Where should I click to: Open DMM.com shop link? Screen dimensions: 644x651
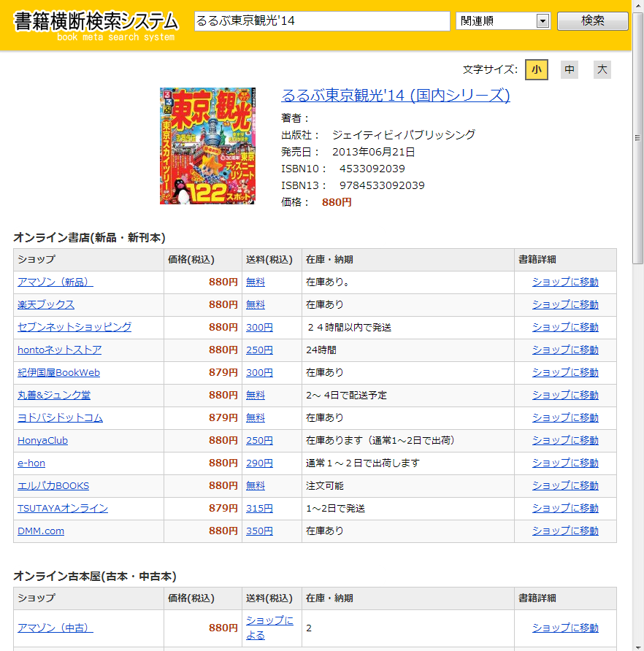(41, 531)
